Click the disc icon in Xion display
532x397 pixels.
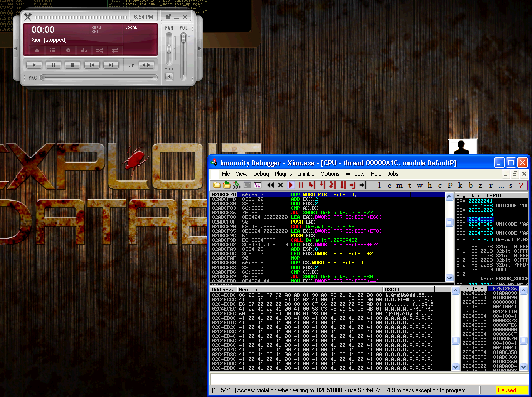click(68, 50)
